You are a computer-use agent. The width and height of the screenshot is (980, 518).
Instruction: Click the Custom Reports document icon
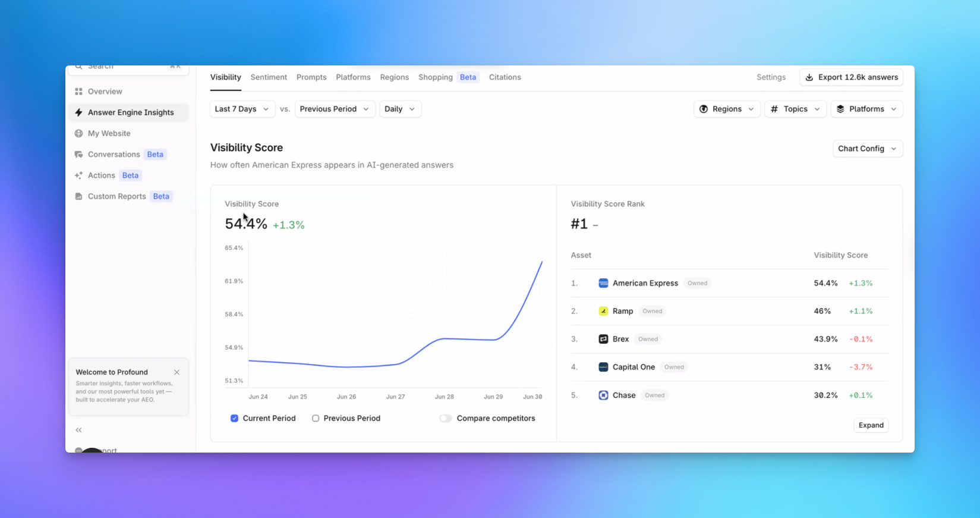(78, 196)
